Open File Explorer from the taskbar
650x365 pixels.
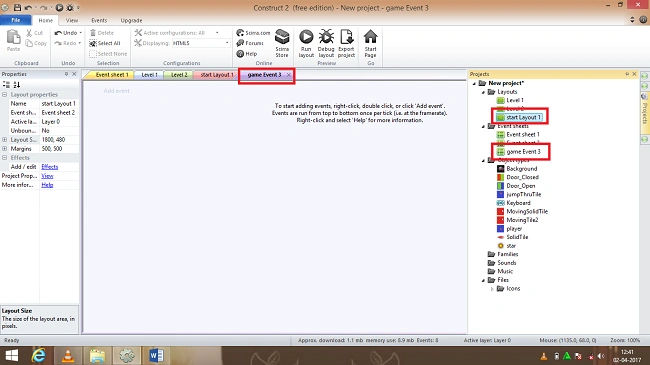[97, 355]
